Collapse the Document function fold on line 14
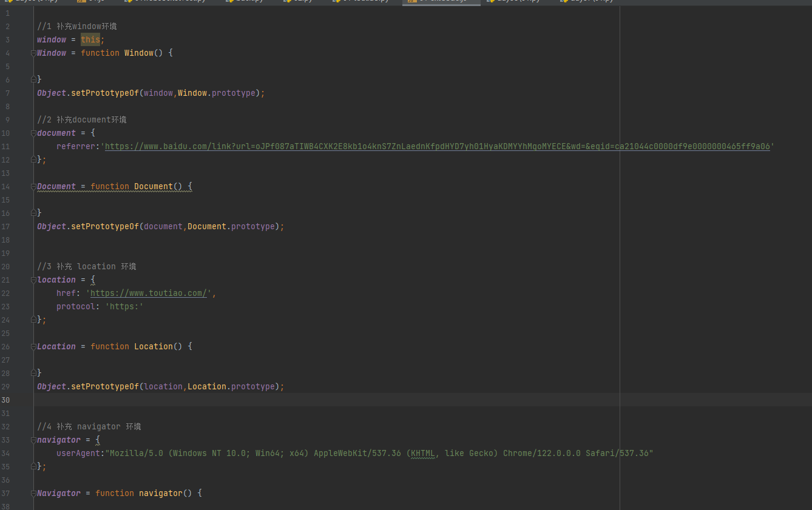The height and width of the screenshot is (510, 812). (x=34, y=187)
